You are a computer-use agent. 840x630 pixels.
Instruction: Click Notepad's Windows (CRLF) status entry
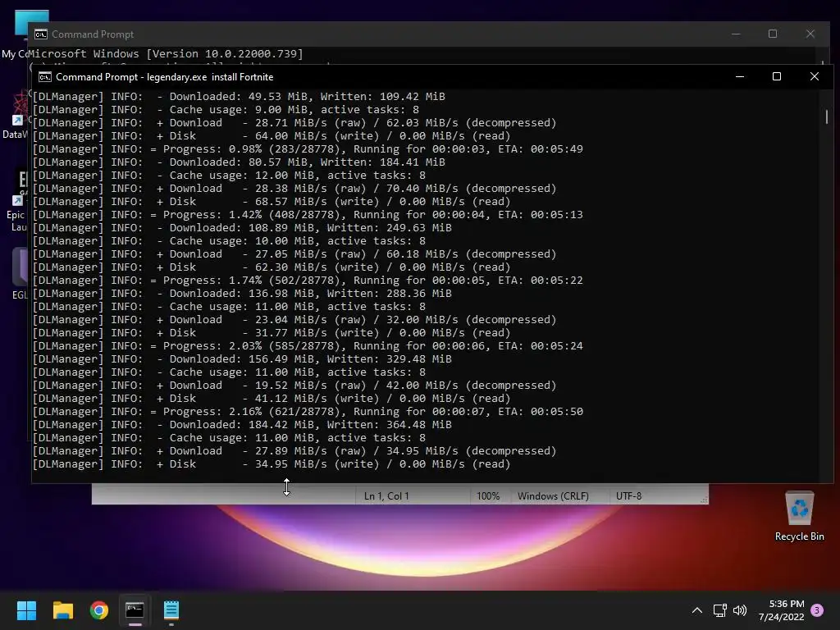click(553, 496)
